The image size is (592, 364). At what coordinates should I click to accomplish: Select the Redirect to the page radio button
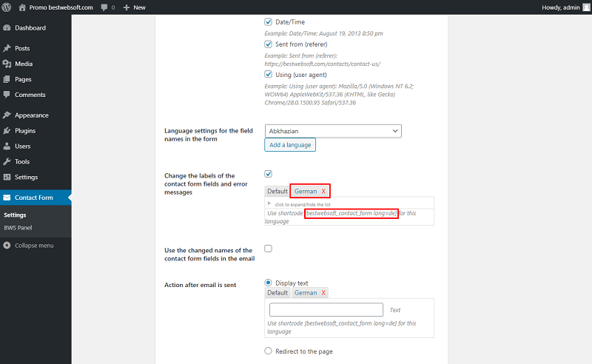(x=268, y=351)
